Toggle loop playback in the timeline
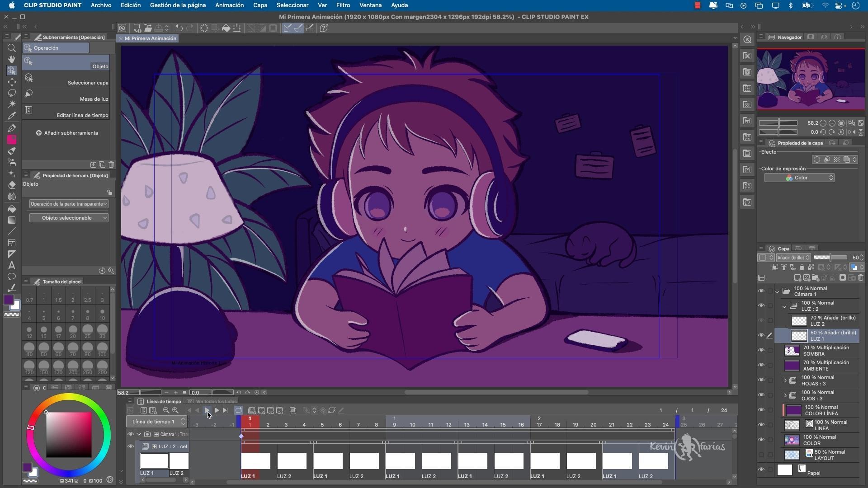The image size is (868, 488). [x=238, y=410]
